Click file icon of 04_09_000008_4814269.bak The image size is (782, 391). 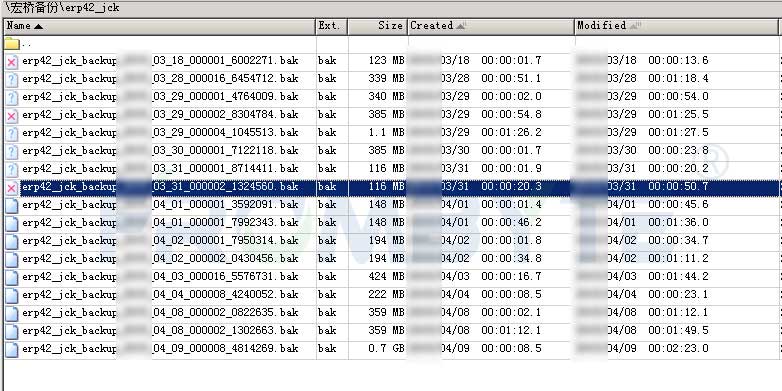[11, 349]
